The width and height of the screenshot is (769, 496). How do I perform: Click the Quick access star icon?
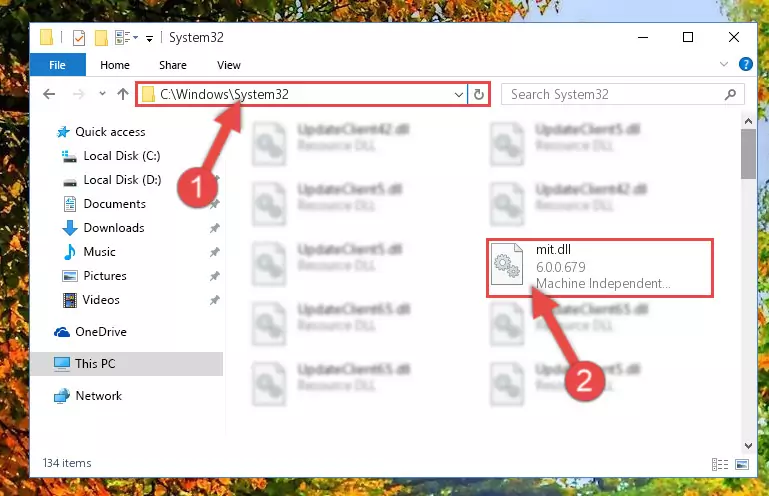coord(63,132)
